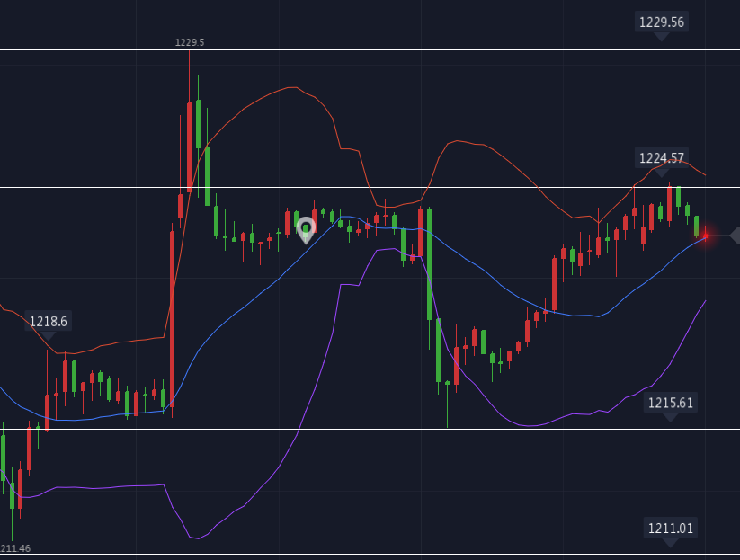Click the current price arrow at right edge
The width and height of the screenshot is (740, 560).
pos(735,235)
